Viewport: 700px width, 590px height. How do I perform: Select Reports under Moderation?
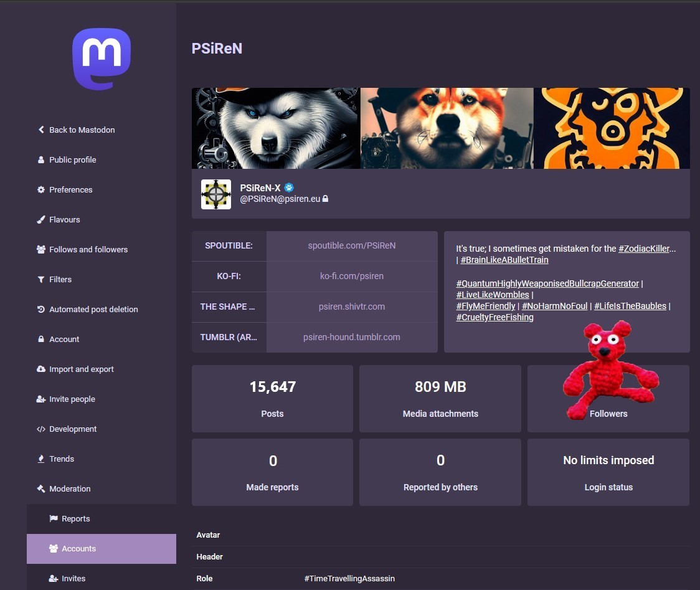point(75,519)
